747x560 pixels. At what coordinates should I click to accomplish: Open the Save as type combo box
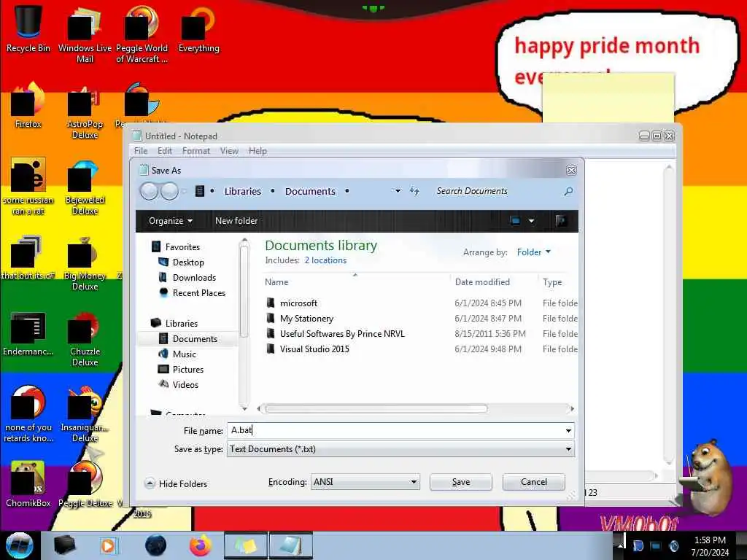[x=400, y=449]
